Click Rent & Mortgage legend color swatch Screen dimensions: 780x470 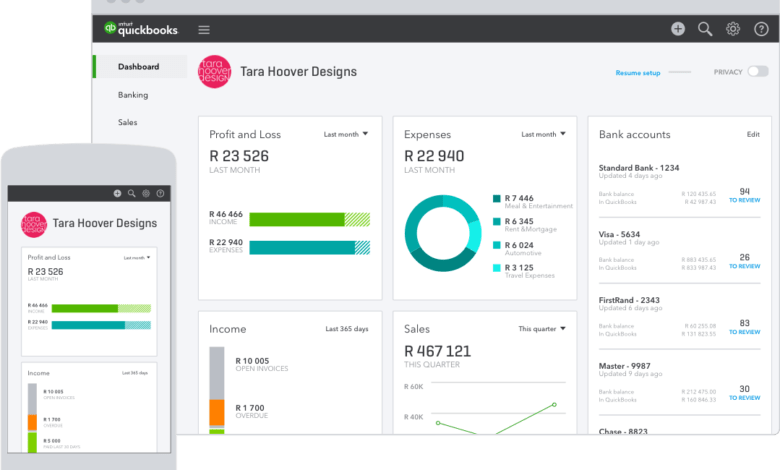[496, 222]
